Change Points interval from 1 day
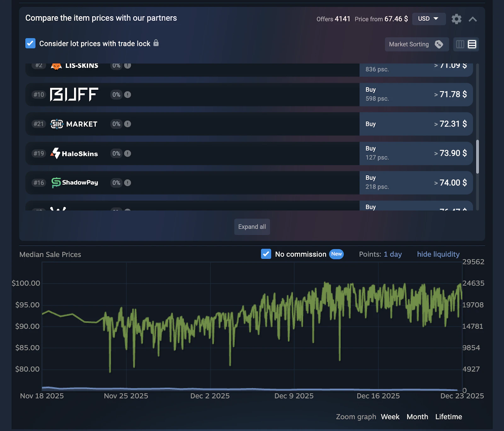This screenshot has width=504, height=431. [x=392, y=254]
